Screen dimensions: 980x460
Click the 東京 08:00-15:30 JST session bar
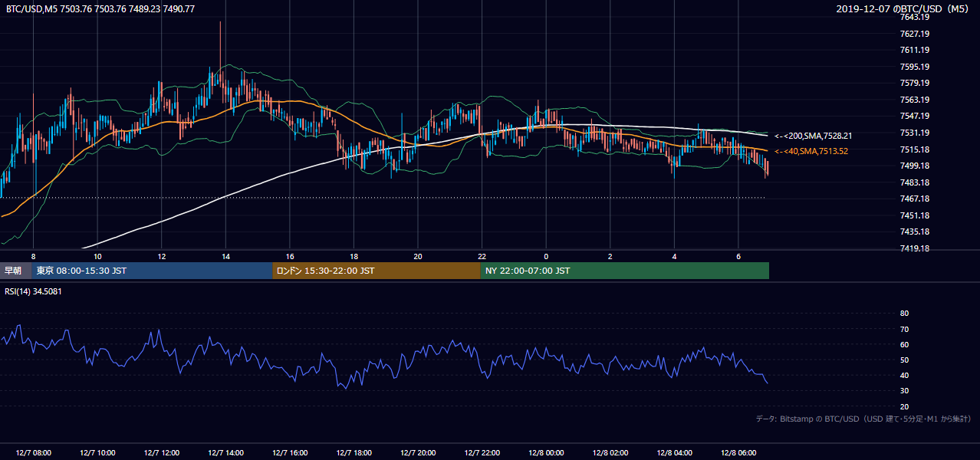point(152,271)
